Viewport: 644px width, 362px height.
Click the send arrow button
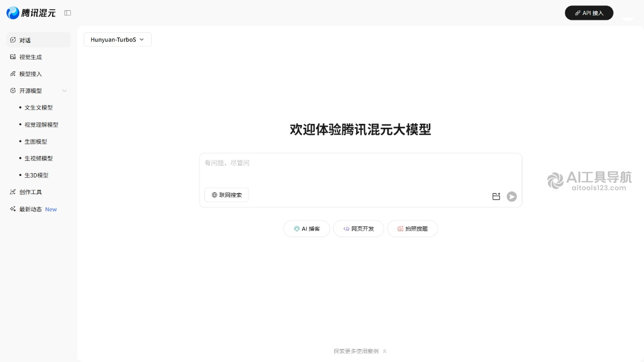coord(512,197)
